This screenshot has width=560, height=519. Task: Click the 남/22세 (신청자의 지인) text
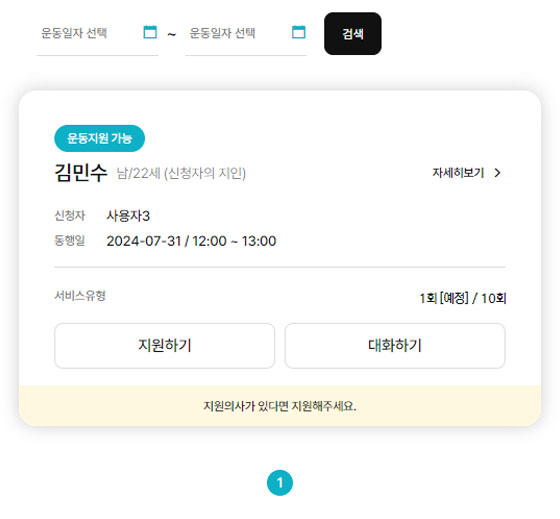(x=181, y=174)
